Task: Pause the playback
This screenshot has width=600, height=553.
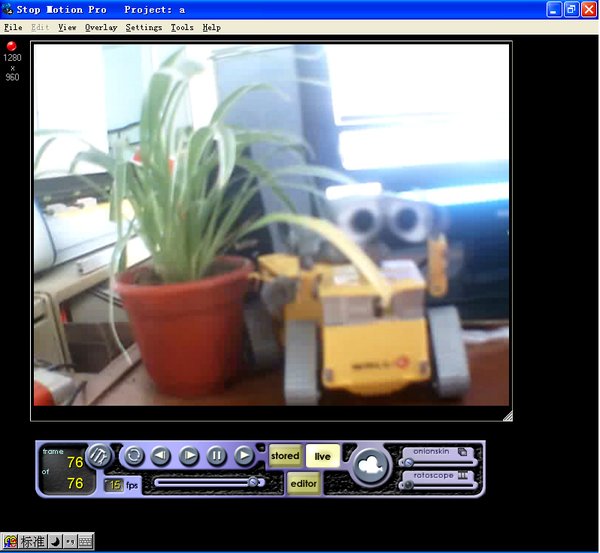Action: (217, 455)
